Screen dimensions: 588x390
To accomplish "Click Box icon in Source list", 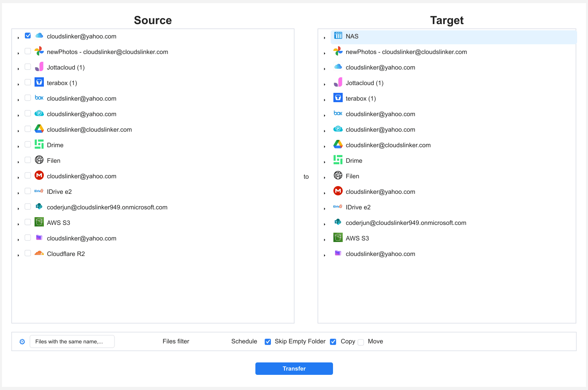I will [39, 98].
